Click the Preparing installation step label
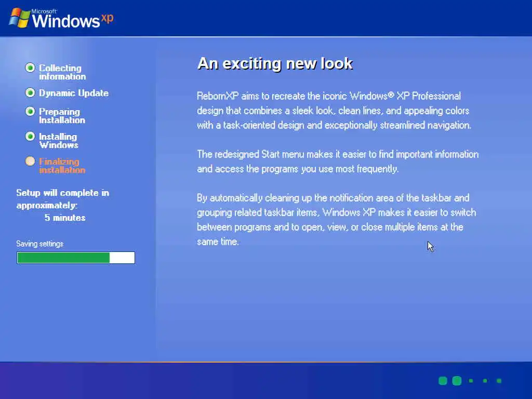The height and width of the screenshot is (399, 532). click(x=62, y=116)
